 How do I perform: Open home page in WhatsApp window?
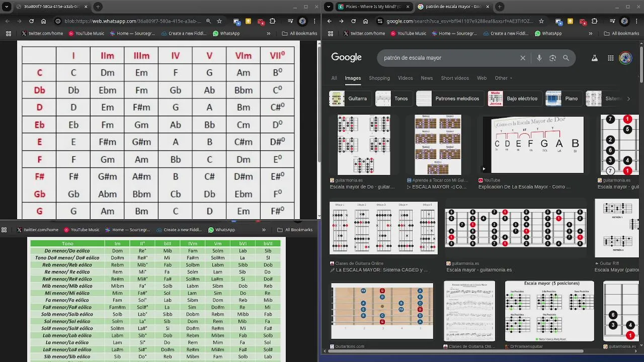pos(43,21)
